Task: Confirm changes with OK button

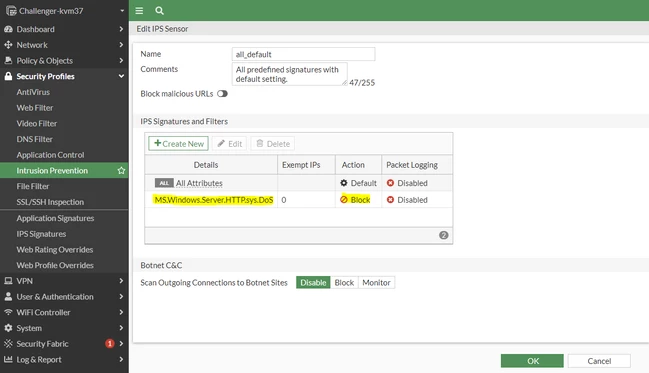Action: [532, 361]
